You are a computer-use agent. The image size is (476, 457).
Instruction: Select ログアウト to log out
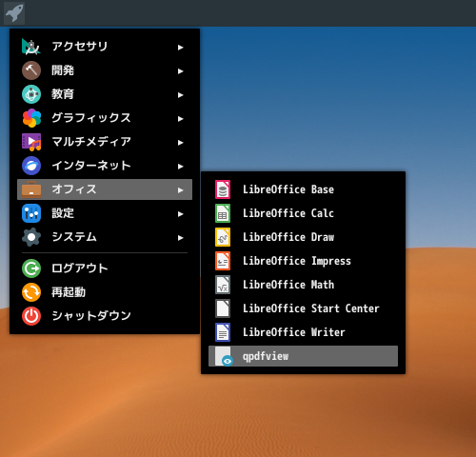[x=105, y=268]
